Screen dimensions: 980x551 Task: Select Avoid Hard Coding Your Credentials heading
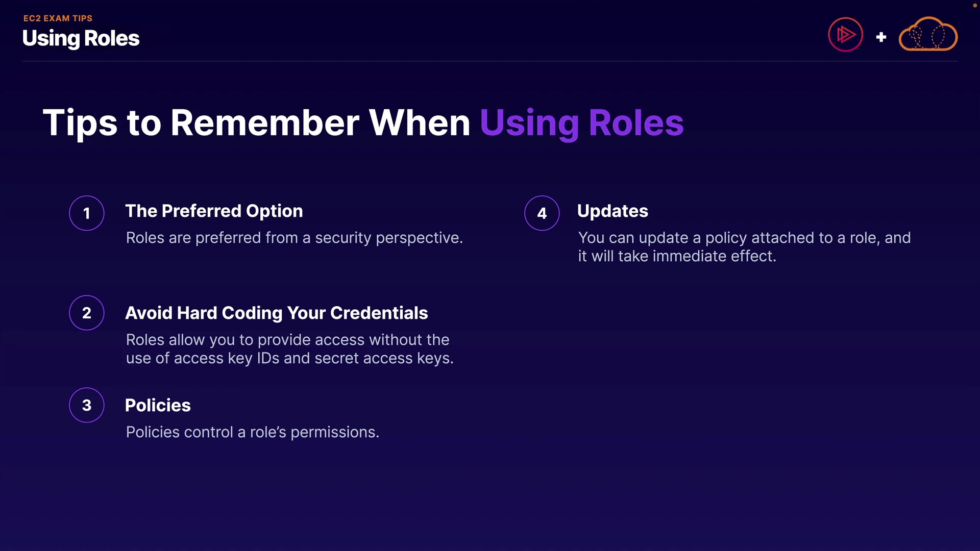(276, 313)
